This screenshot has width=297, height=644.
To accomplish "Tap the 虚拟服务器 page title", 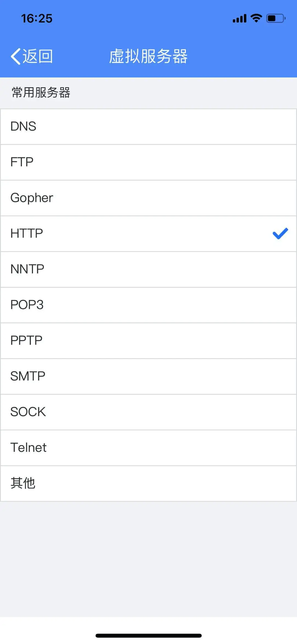I will point(148,56).
